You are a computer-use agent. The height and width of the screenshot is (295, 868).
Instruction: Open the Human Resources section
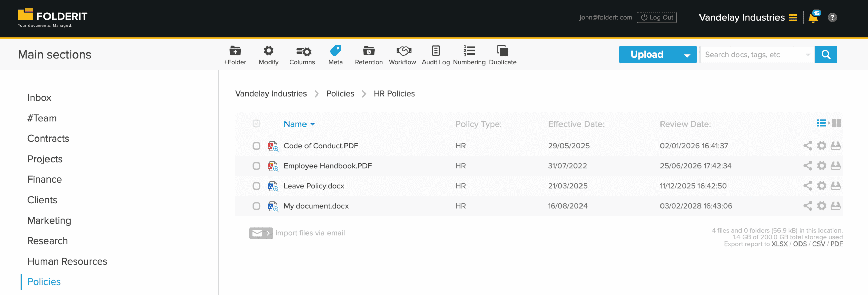(67, 261)
